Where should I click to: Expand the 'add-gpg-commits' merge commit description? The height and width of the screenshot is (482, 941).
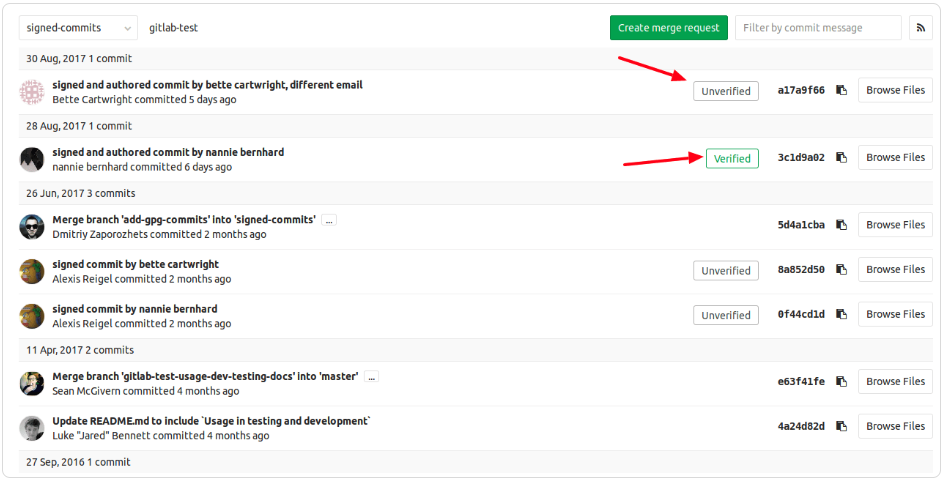(x=329, y=220)
